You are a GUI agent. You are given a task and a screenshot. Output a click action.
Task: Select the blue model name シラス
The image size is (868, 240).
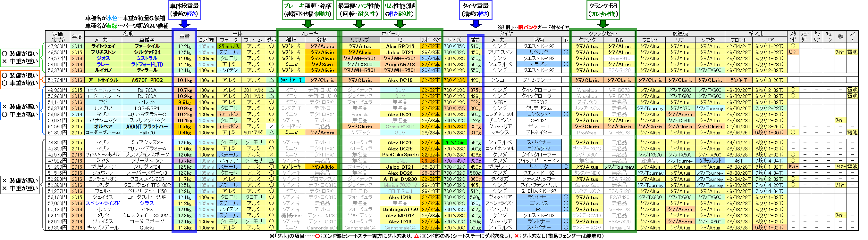tap(147, 204)
